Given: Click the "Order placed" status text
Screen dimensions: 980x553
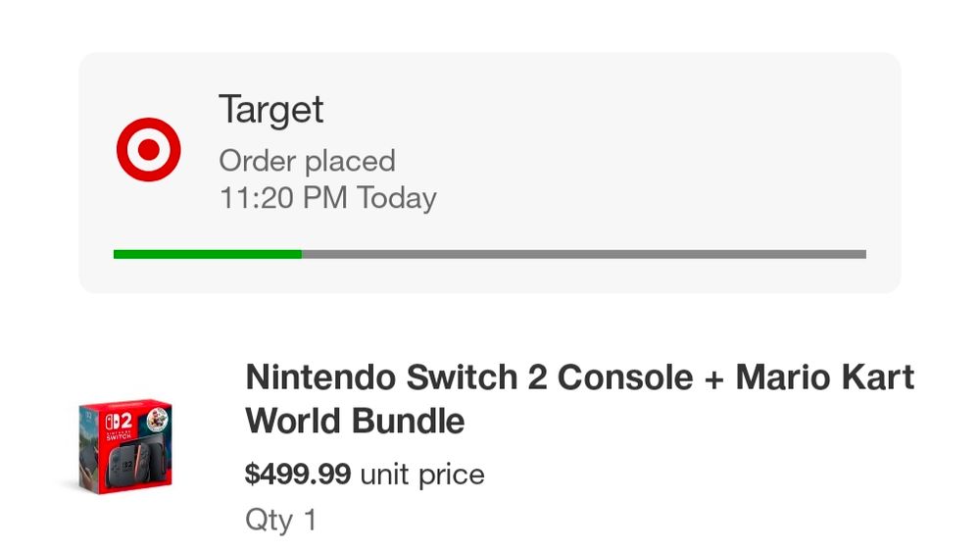Looking at the screenshot, I should point(307,161).
